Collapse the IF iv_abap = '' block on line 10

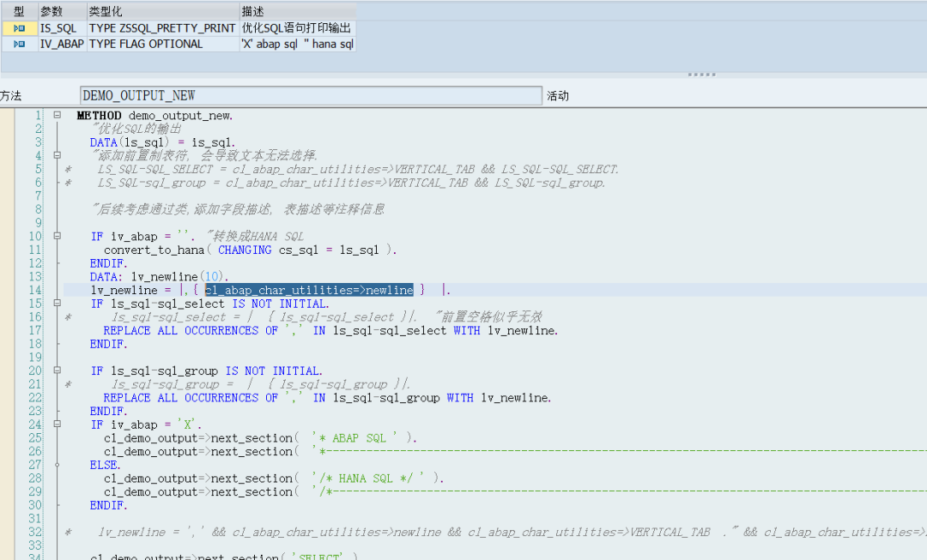point(58,236)
